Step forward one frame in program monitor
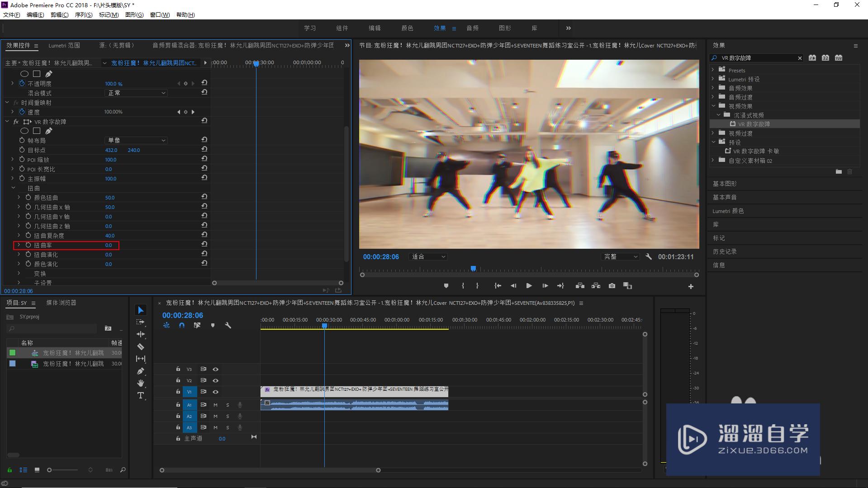868x488 pixels. point(545,286)
